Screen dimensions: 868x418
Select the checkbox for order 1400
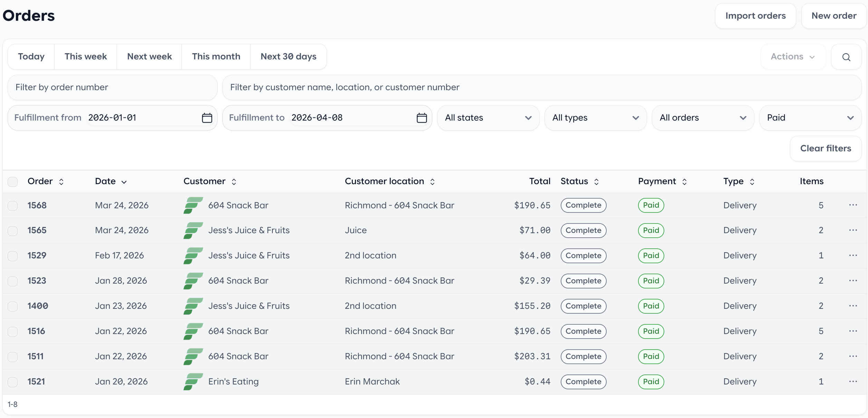(13, 306)
